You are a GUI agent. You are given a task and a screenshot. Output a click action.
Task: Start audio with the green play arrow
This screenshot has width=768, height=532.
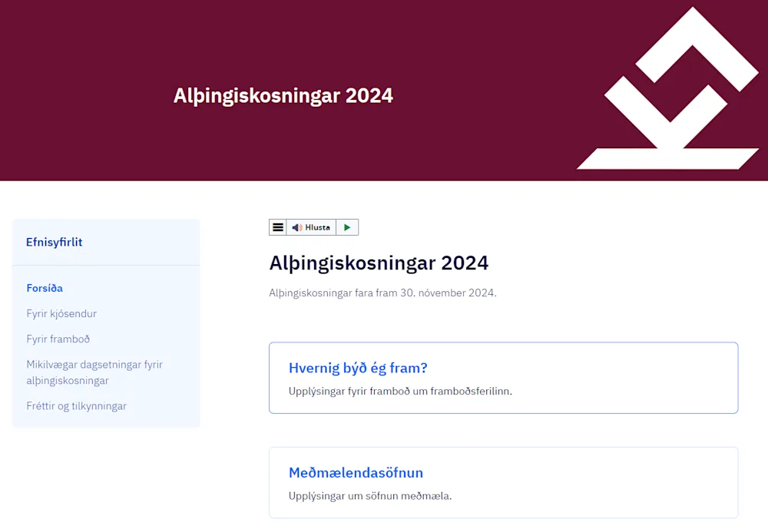pos(347,227)
